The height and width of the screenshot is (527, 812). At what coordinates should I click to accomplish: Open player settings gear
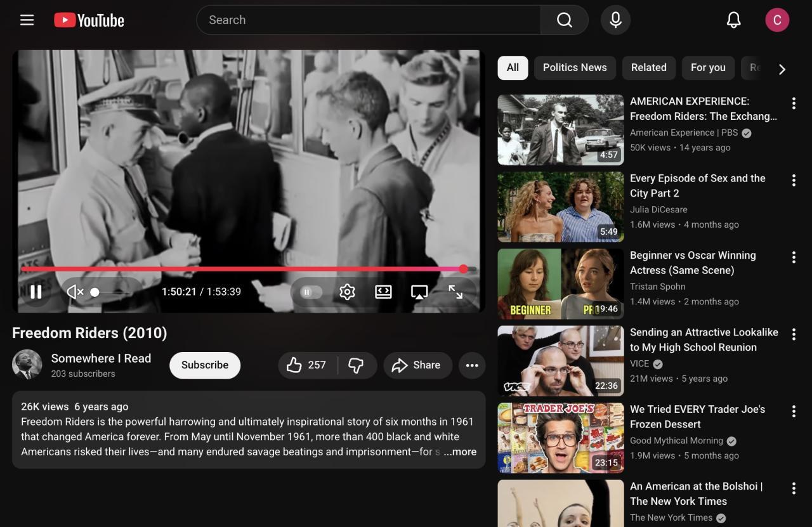pos(347,292)
